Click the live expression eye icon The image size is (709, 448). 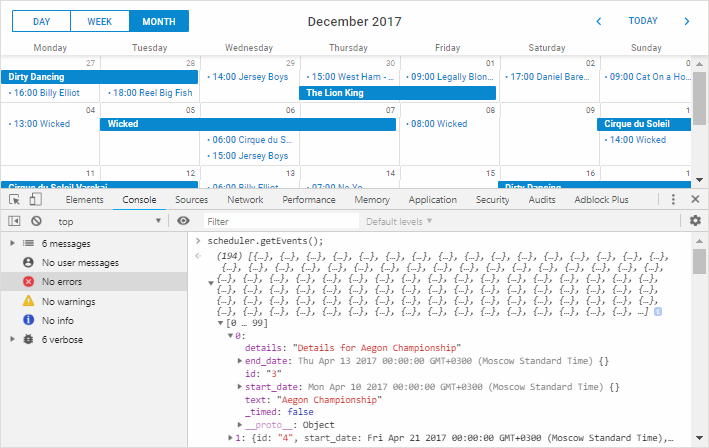(x=183, y=221)
